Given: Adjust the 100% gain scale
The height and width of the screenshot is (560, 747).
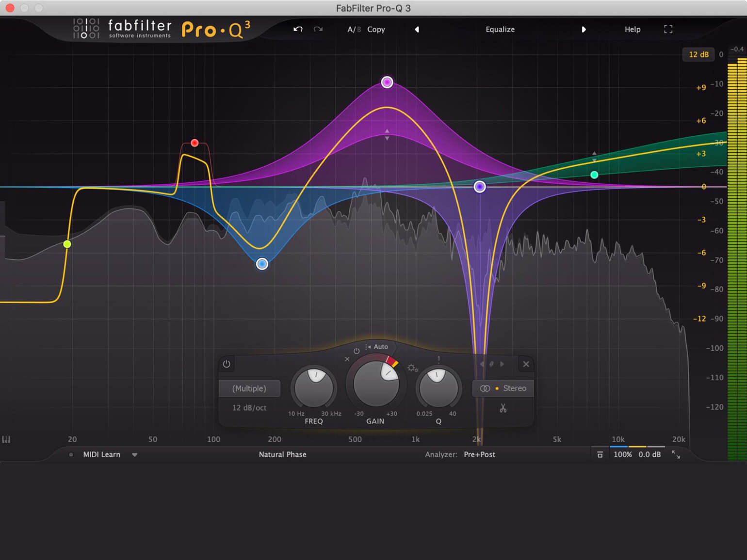Looking at the screenshot, I should pyautogui.click(x=623, y=454).
